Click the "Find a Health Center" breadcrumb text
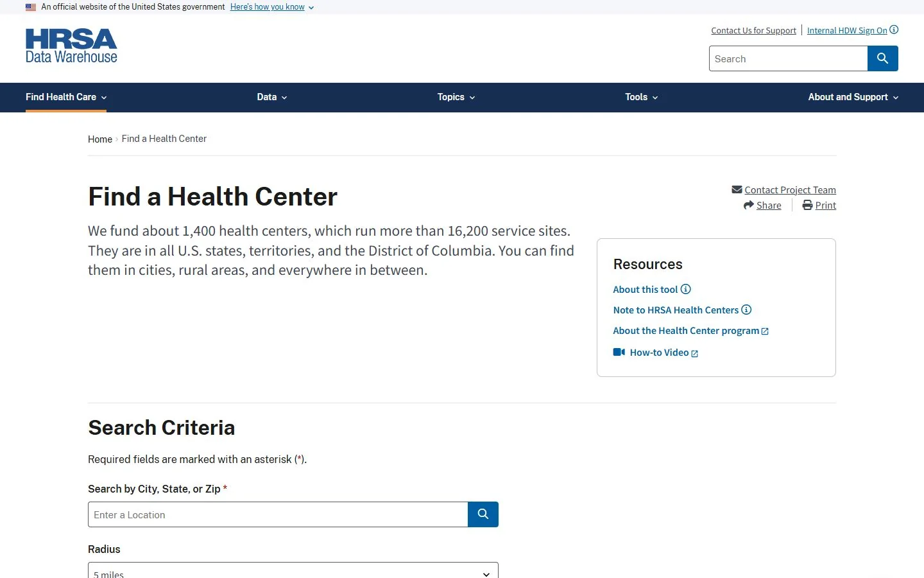 (x=164, y=139)
